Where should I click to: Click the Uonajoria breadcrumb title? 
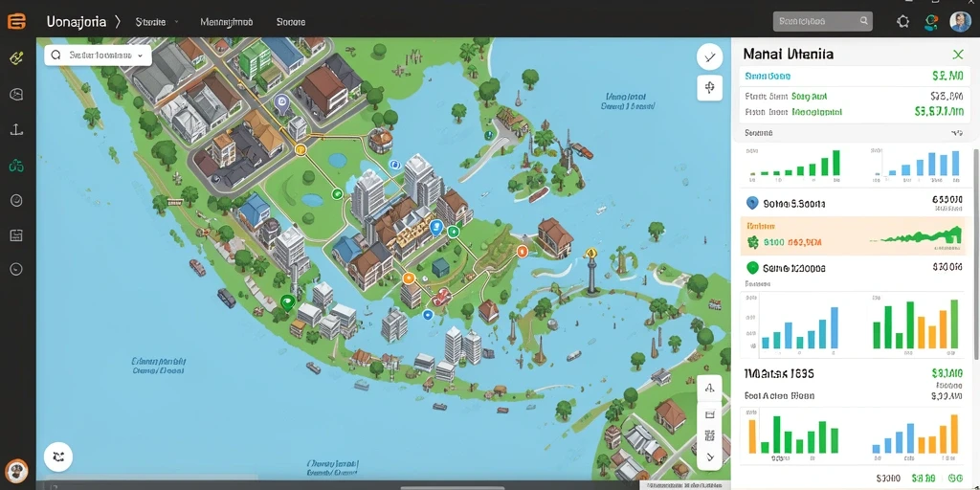pyautogui.click(x=76, y=22)
